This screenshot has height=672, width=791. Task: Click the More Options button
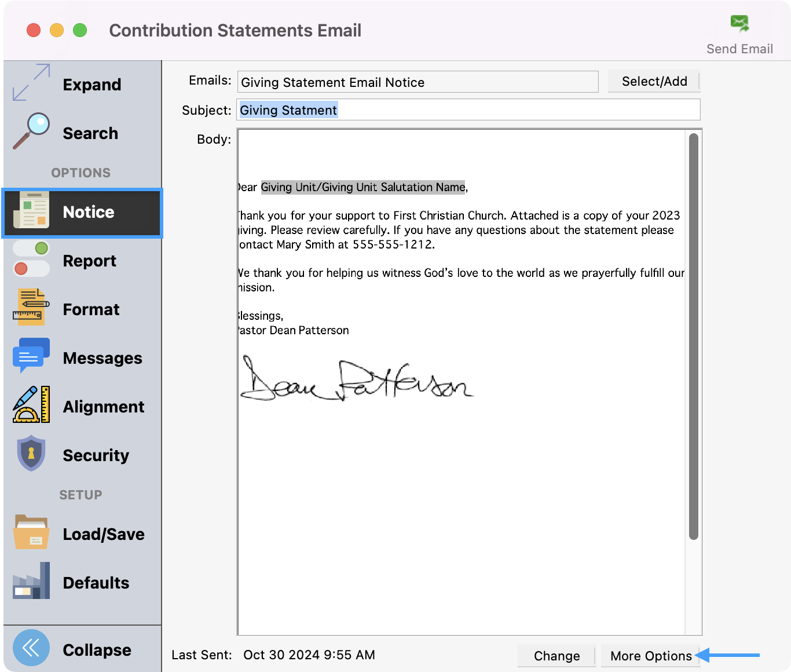pyautogui.click(x=650, y=656)
